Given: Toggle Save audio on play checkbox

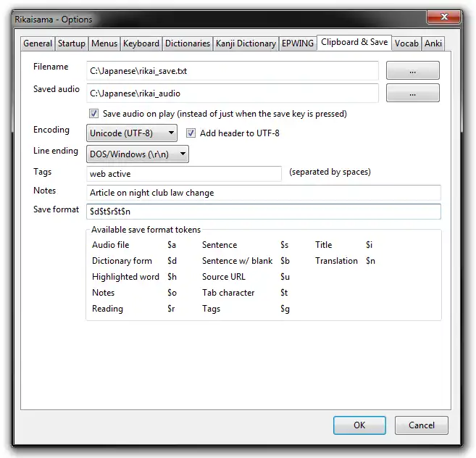Looking at the screenshot, I should pyautogui.click(x=93, y=114).
